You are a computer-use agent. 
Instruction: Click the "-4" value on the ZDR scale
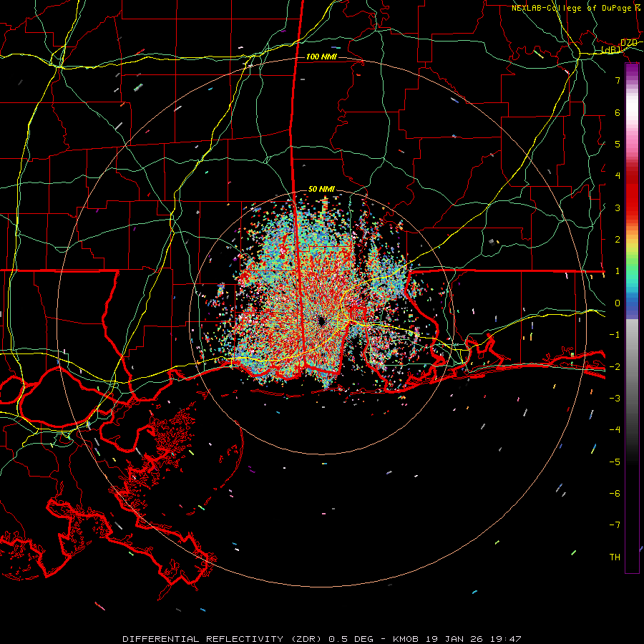tap(615, 430)
